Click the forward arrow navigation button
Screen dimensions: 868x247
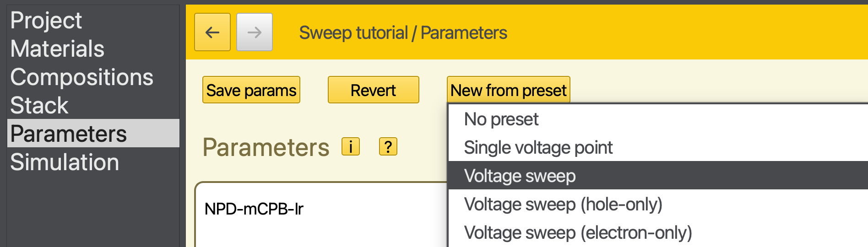tap(255, 32)
